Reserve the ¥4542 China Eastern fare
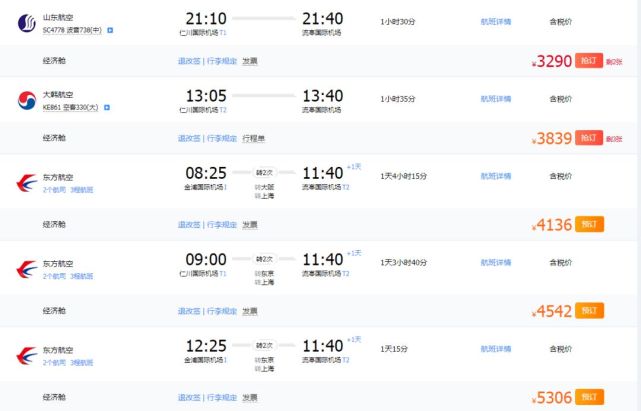 pyautogui.click(x=589, y=310)
